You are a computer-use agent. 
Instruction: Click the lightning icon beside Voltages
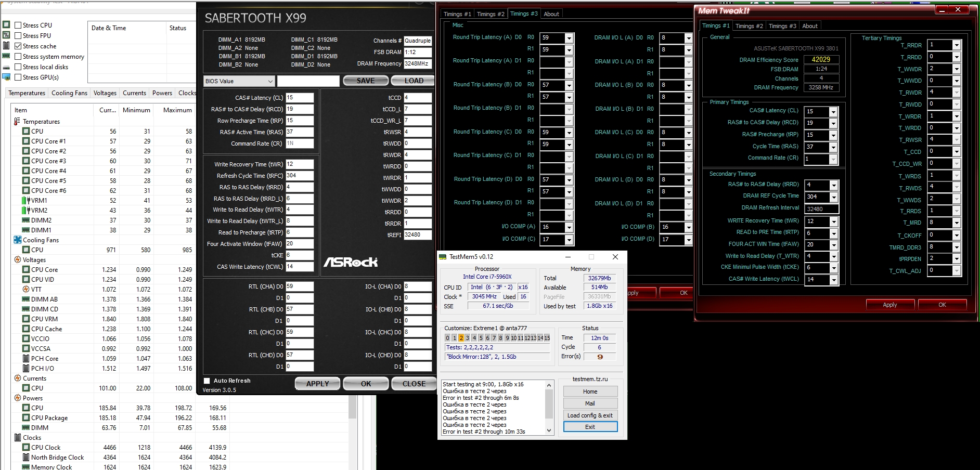pyautogui.click(x=18, y=259)
